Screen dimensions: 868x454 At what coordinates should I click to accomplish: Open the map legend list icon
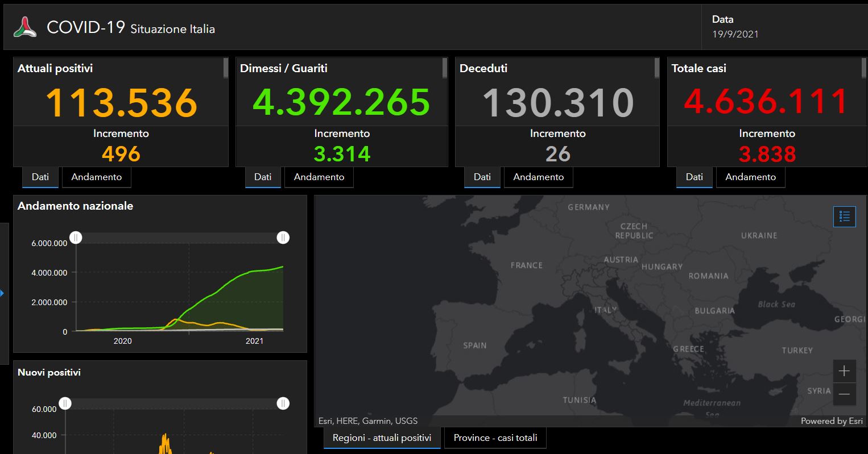844,216
